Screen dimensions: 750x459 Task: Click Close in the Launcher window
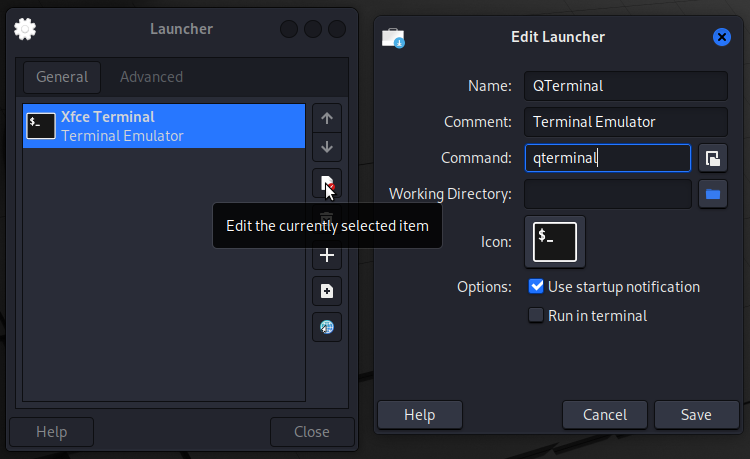point(312,432)
